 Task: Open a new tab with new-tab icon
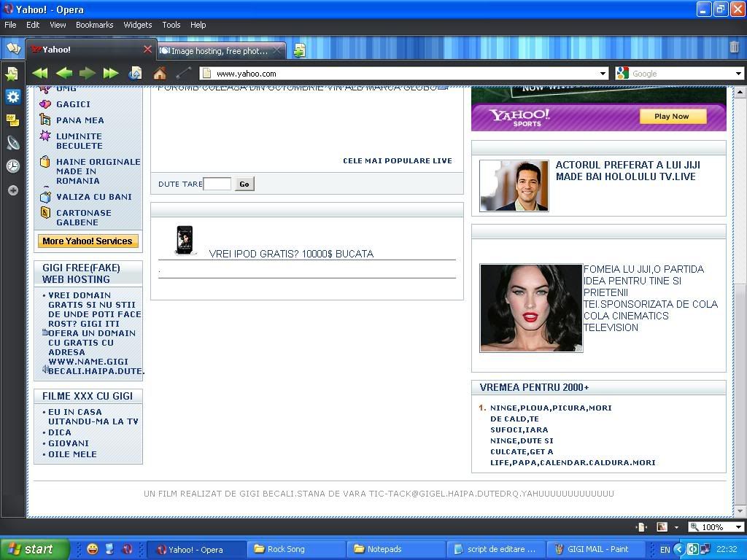tap(299, 50)
